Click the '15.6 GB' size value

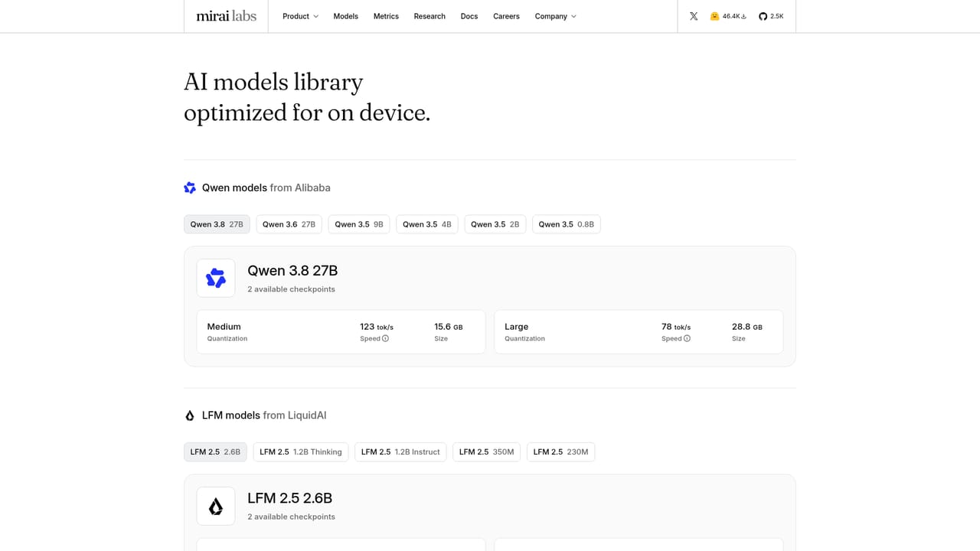click(x=449, y=327)
